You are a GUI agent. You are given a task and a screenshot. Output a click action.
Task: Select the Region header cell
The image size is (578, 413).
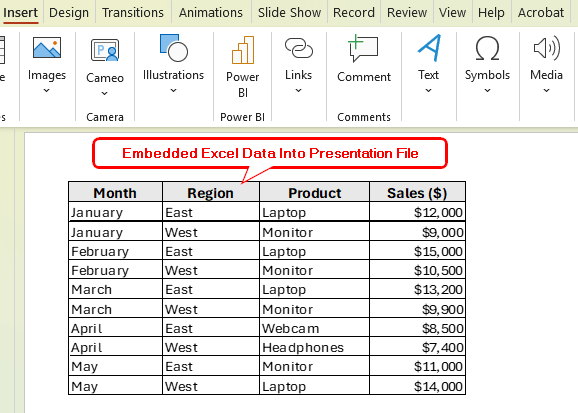(211, 192)
